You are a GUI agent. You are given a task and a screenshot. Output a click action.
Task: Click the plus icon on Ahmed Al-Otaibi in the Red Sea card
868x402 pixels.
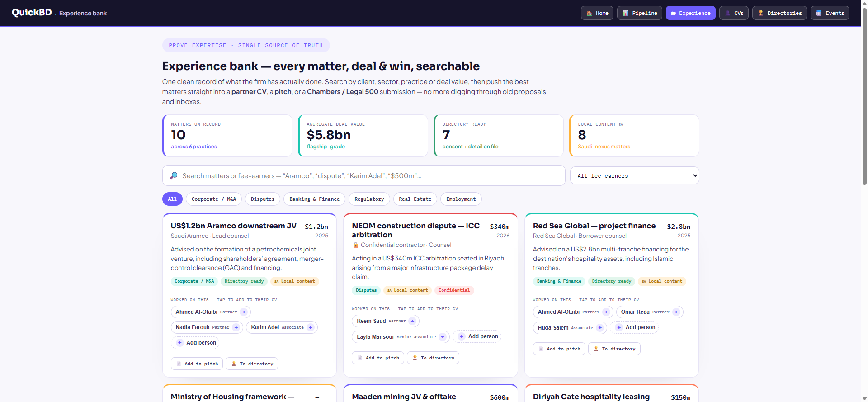[606, 312]
